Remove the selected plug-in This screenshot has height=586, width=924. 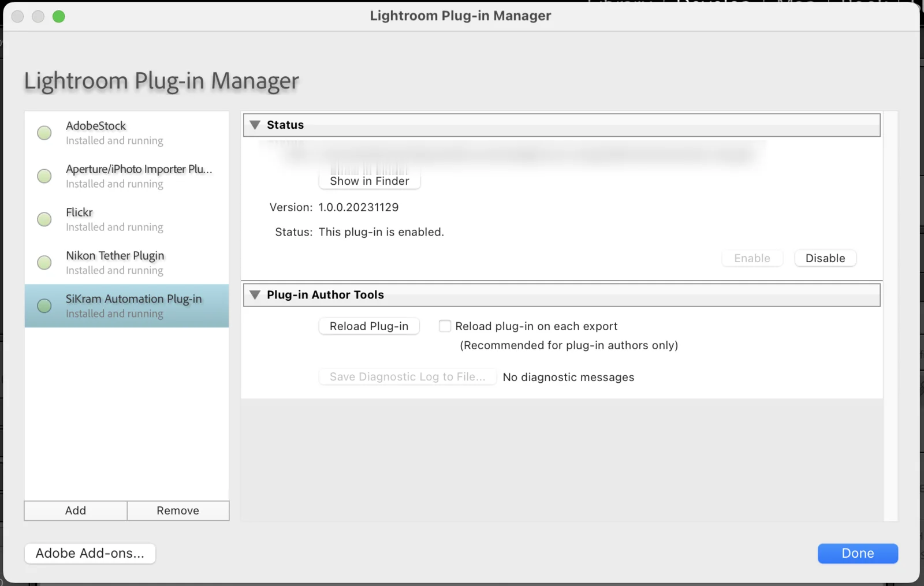178,510
